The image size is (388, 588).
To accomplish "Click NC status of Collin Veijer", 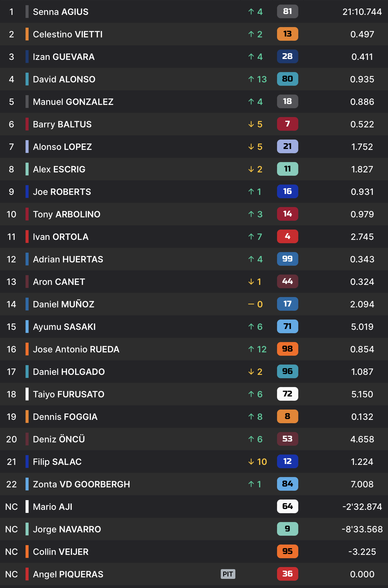I will (12, 552).
